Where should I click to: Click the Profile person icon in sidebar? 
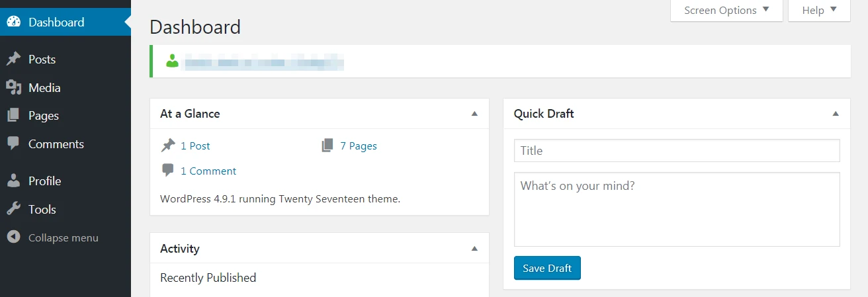(13, 181)
